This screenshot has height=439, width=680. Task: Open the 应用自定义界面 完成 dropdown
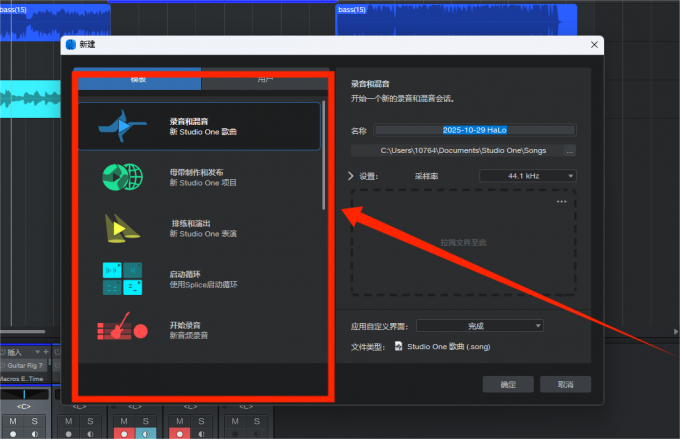[x=480, y=326]
